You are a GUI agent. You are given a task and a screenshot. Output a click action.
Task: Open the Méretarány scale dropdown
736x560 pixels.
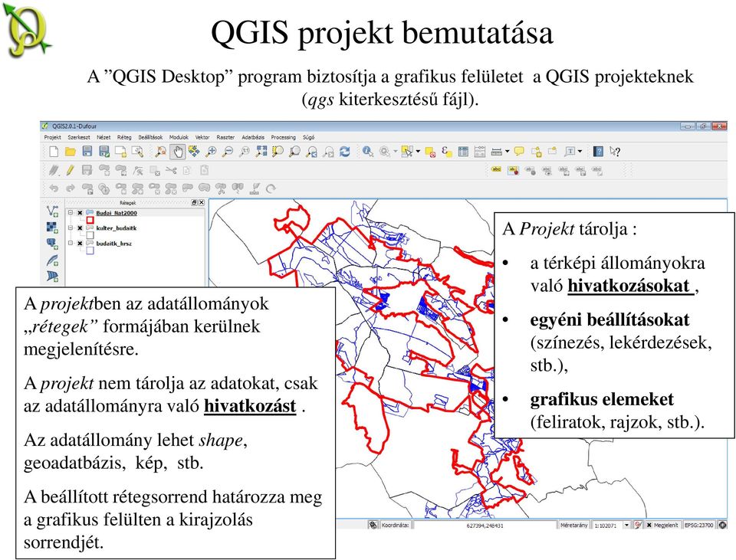click(x=626, y=526)
